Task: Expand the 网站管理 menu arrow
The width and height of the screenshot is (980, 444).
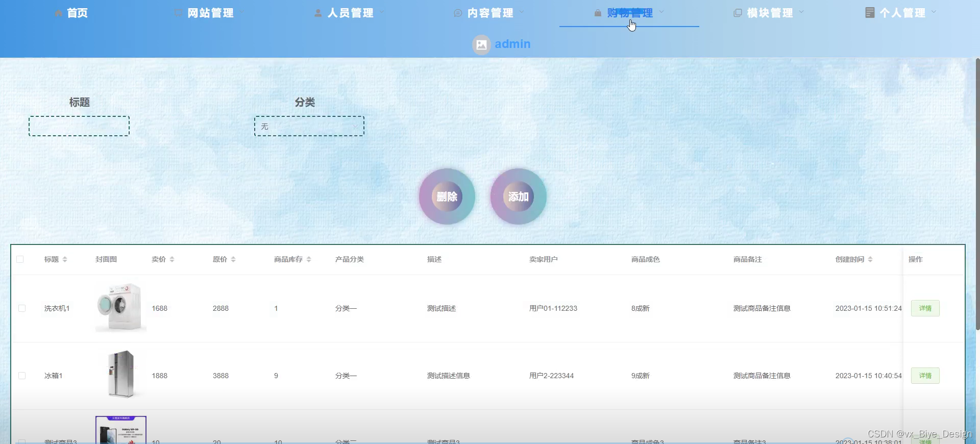Action: click(242, 12)
